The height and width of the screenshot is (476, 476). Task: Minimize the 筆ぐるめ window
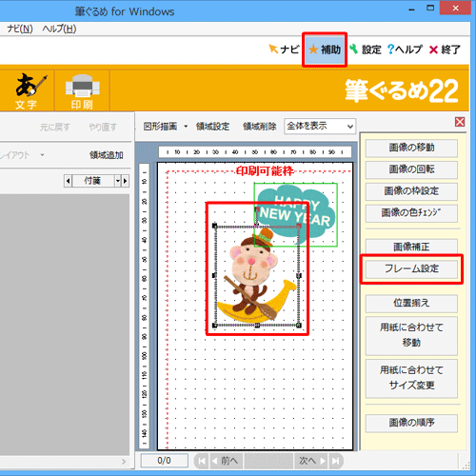point(412,9)
